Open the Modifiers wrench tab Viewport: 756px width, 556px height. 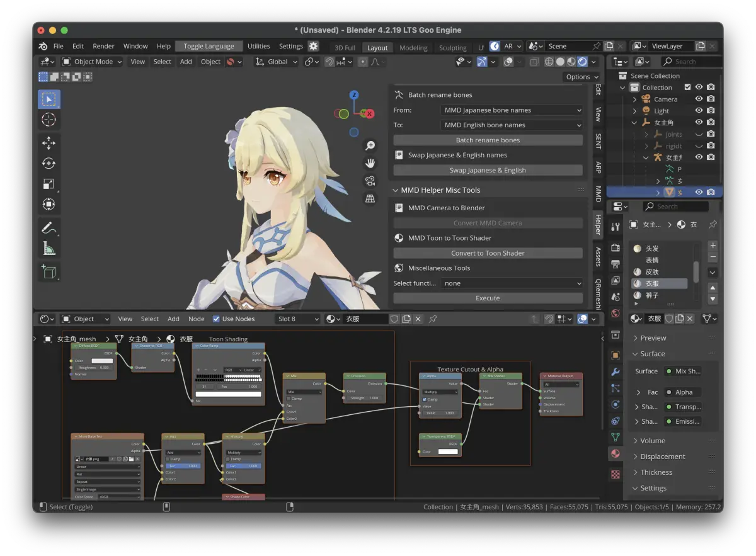click(x=616, y=372)
